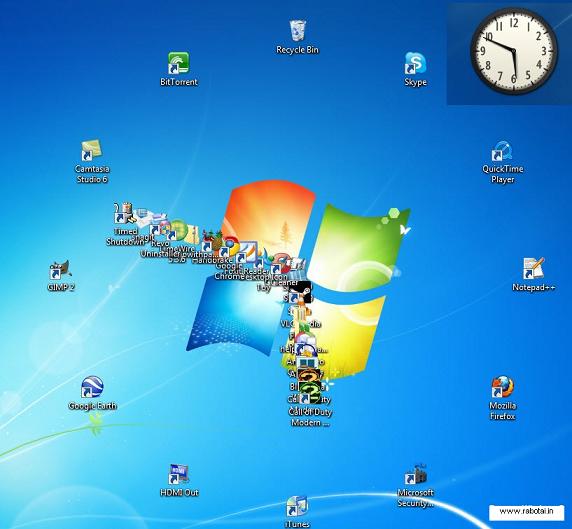Click the Google Chrome icon in the cluster

[x=229, y=247]
